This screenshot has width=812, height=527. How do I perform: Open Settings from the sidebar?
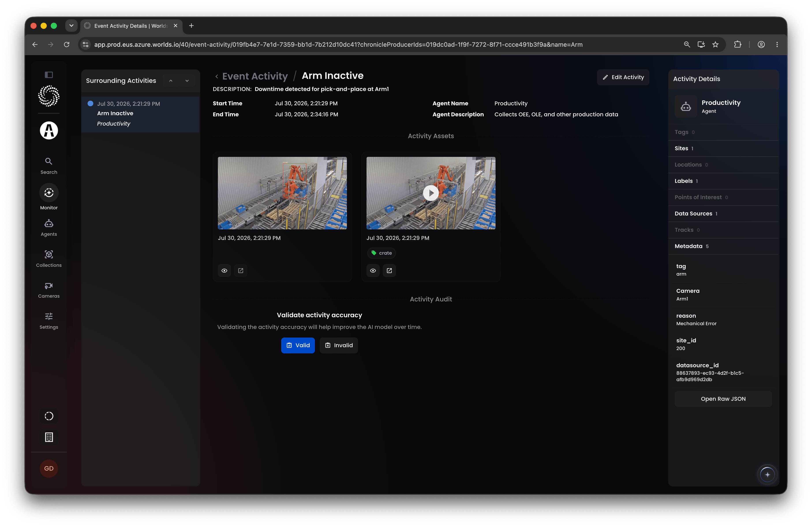(49, 321)
